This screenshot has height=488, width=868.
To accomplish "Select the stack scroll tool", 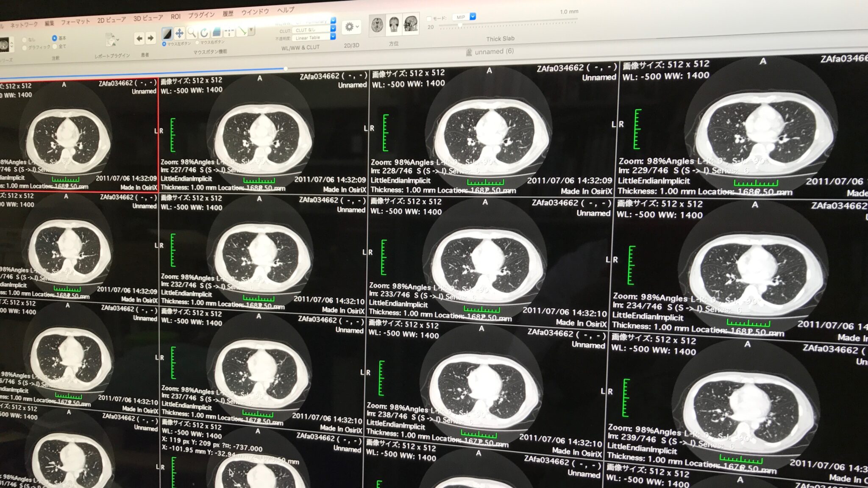I will point(217,32).
